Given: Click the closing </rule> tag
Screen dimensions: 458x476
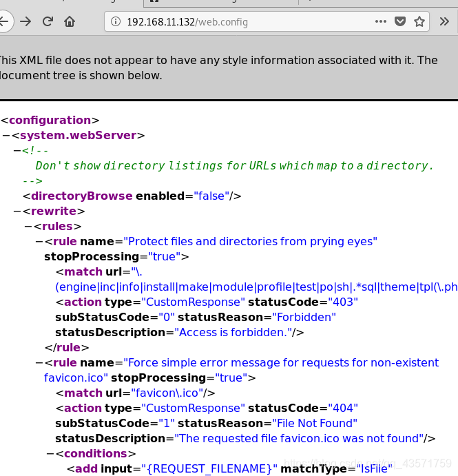Looking at the screenshot, I should 67,348.
